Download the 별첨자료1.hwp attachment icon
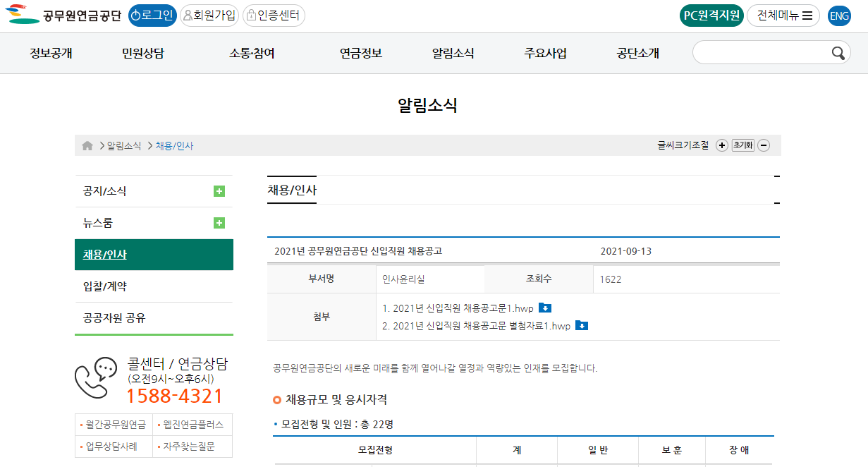This screenshot has height=467, width=868. pos(583,326)
